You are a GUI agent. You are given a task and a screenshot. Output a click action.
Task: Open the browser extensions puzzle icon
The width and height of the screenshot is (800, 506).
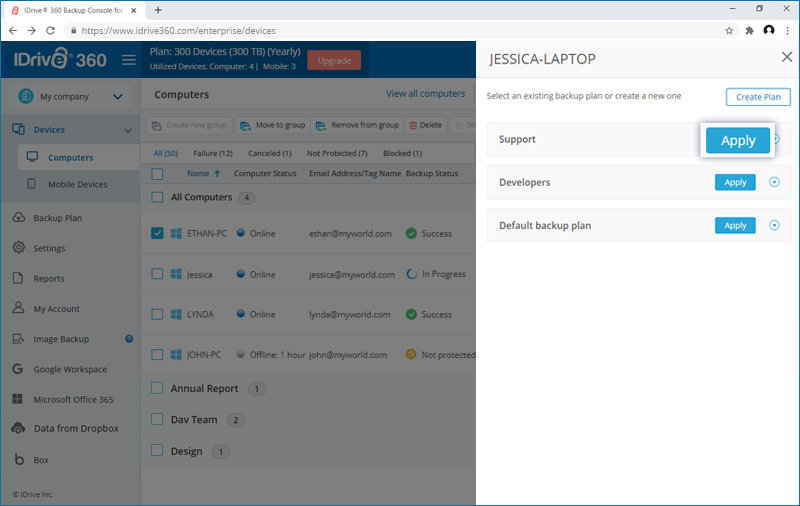749,31
